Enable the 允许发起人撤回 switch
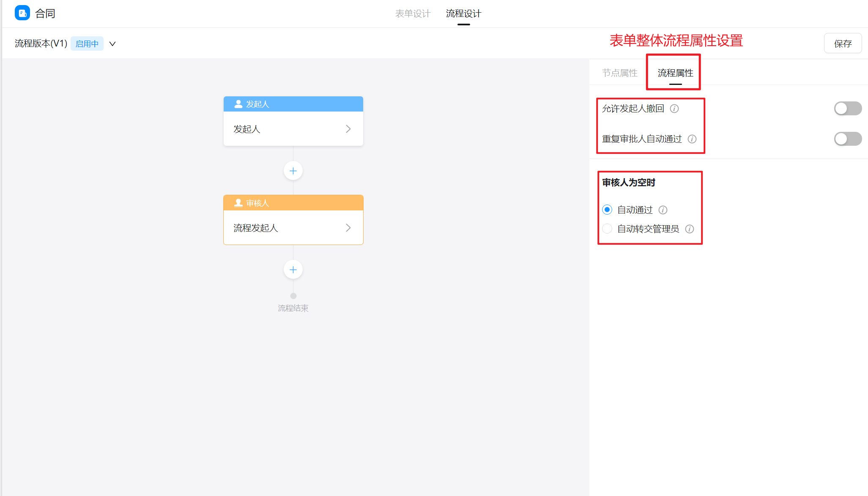The width and height of the screenshot is (868, 496). pos(847,109)
